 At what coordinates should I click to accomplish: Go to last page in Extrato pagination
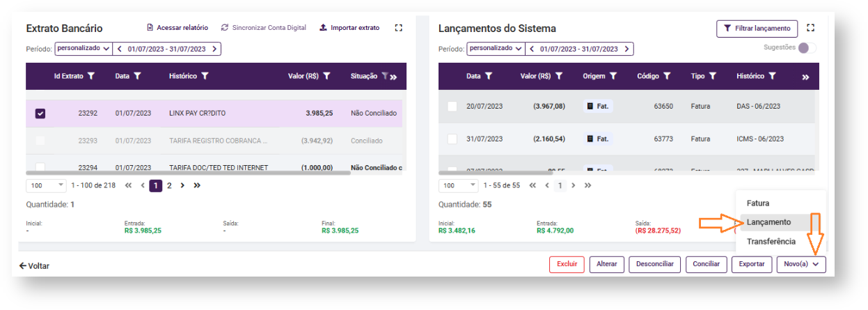pos(197,186)
